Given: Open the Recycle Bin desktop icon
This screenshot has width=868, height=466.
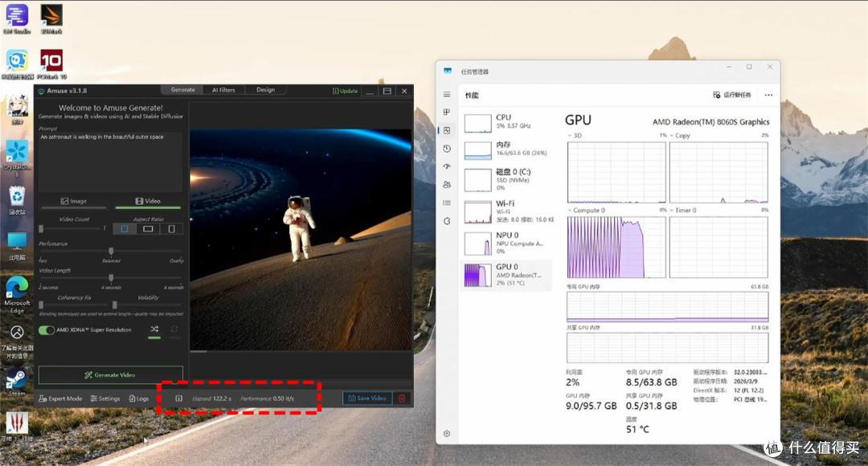Looking at the screenshot, I should tap(17, 200).
